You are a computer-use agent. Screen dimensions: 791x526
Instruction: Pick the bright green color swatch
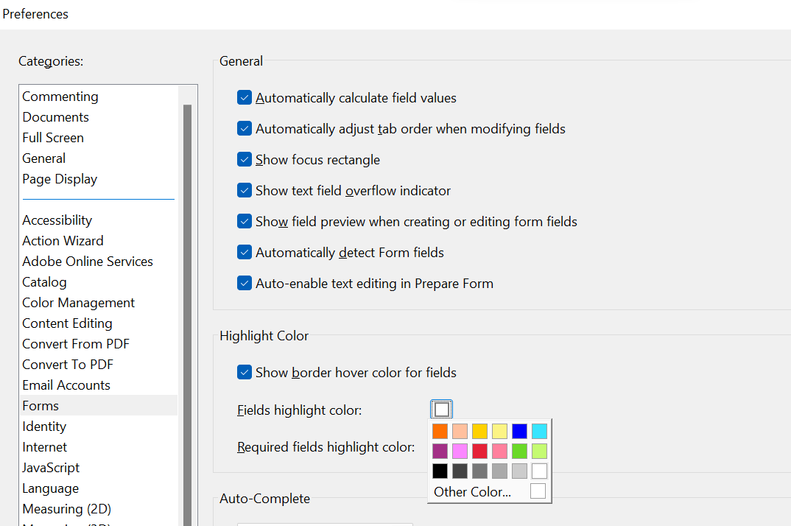pyautogui.click(x=519, y=451)
